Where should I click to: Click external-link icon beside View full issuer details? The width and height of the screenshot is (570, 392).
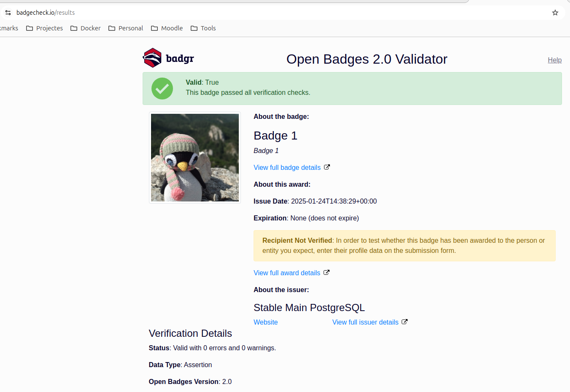[405, 322]
